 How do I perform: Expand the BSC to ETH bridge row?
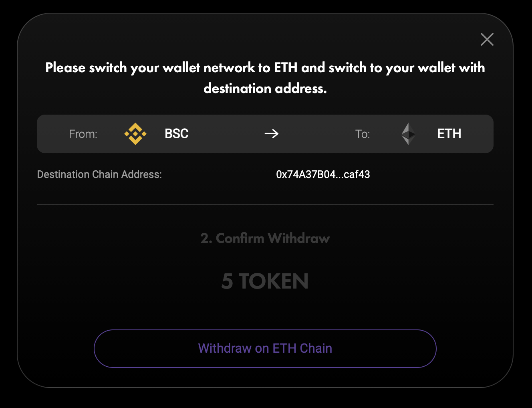click(x=265, y=134)
